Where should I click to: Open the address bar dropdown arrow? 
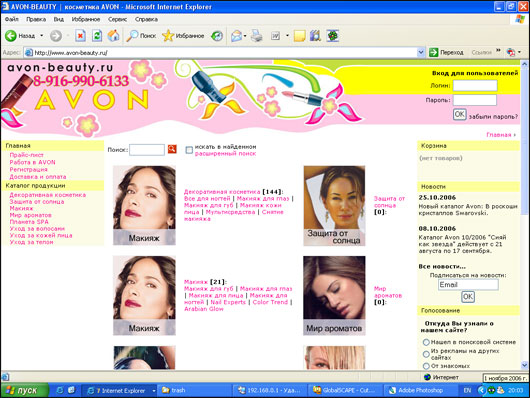(421, 52)
